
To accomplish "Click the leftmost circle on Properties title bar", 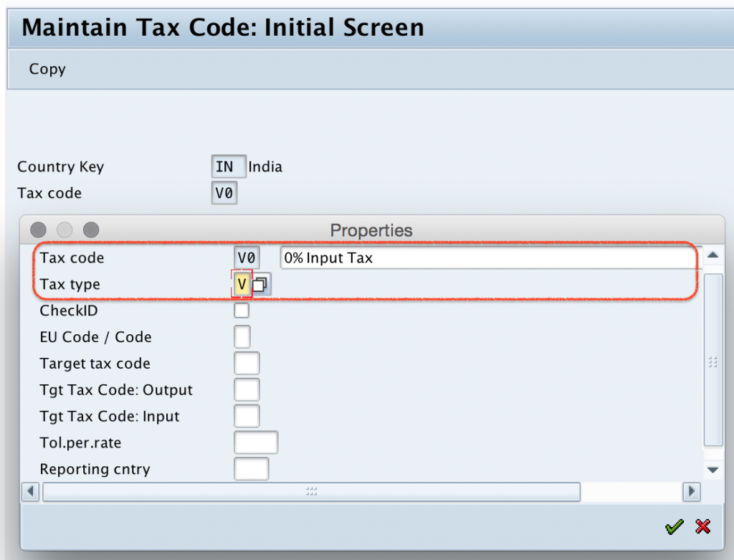I will click(x=37, y=229).
